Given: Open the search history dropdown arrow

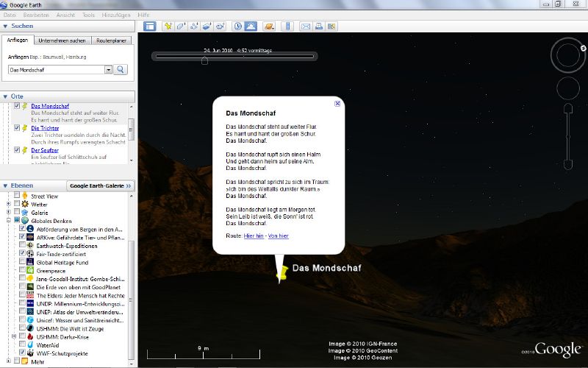Looking at the screenshot, I should [108, 69].
